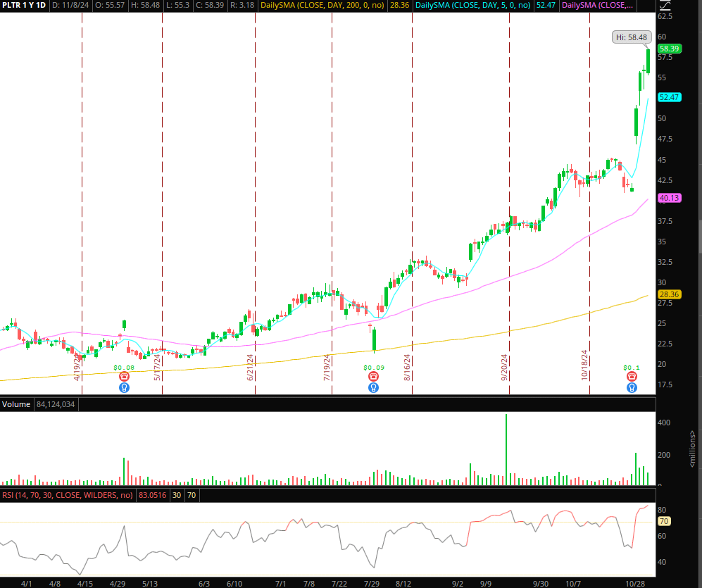Click the 9/20/24 expiration date marker
This screenshot has height=588, width=702.
pyautogui.click(x=504, y=368)
